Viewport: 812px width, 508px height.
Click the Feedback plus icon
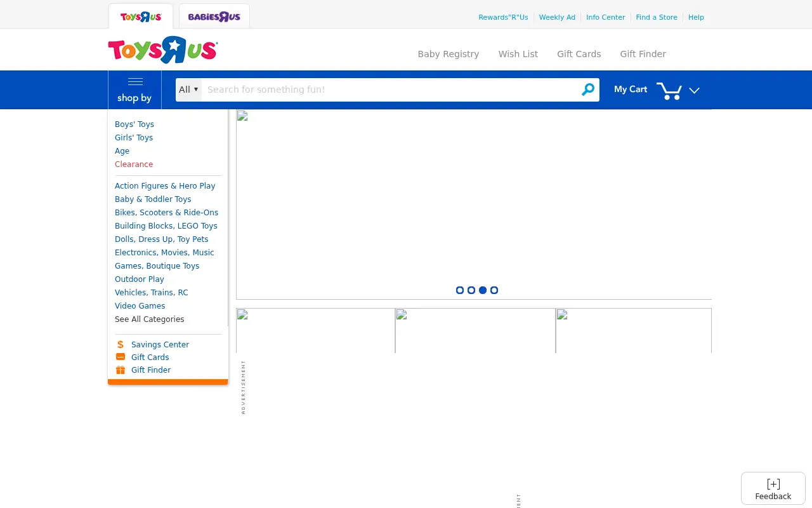(773, 484)
